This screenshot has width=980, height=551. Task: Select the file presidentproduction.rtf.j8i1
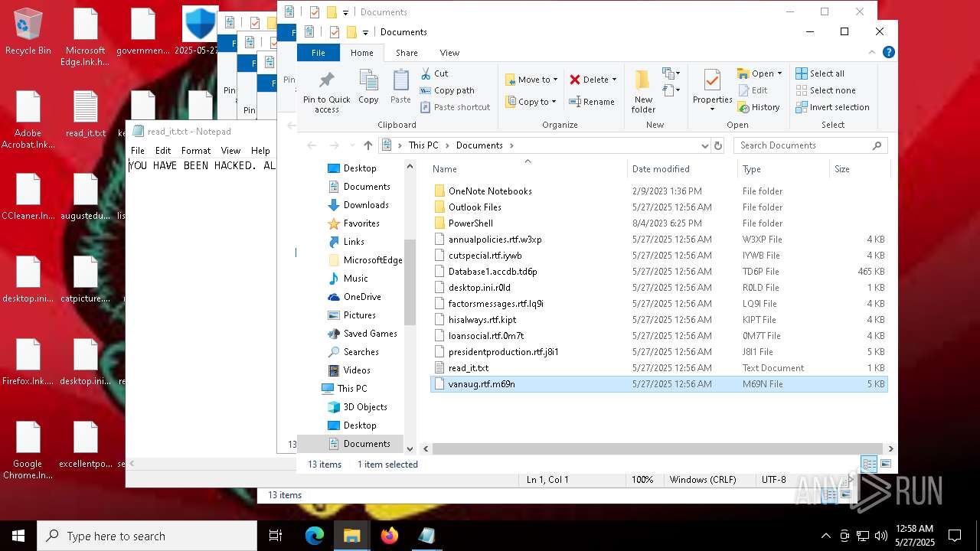[x=503, y=352]
